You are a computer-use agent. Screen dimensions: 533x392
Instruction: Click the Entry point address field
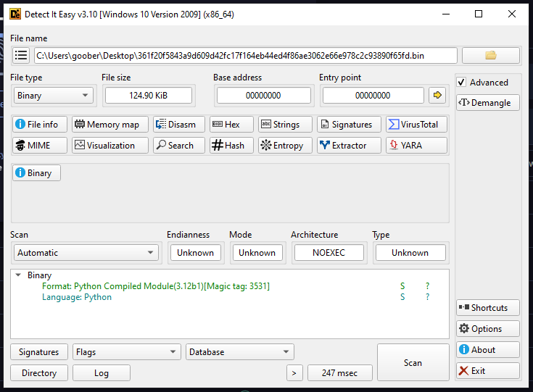click(373, 96)
